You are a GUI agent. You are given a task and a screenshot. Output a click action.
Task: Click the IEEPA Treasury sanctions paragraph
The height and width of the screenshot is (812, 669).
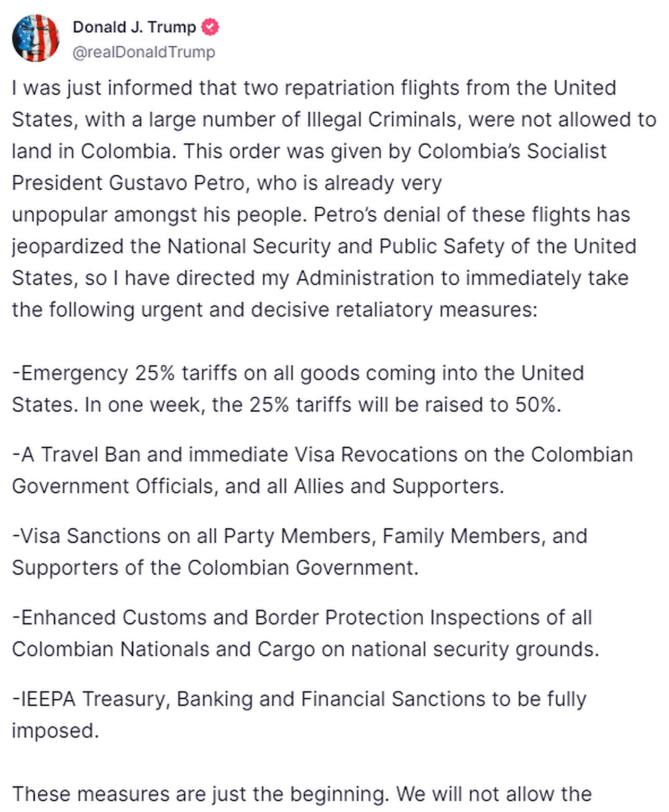click(298, 714)
